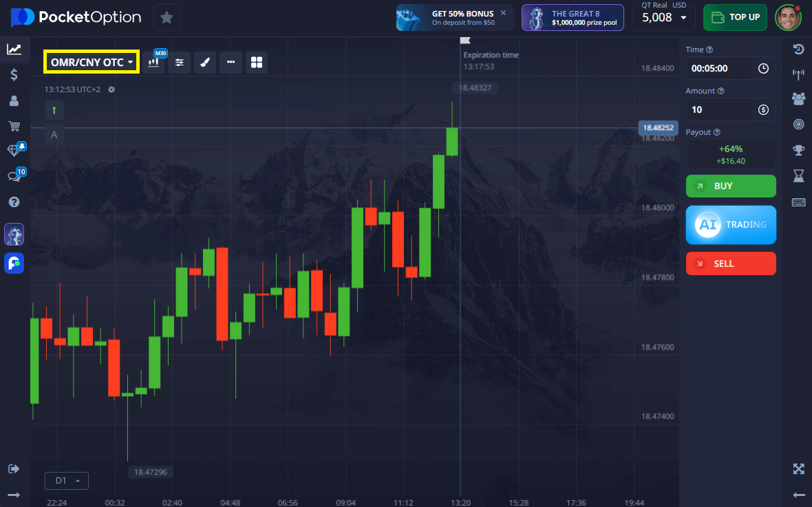The width and height of the screenshot is (812, 507).
Task: Open the help question mark icon
Action: click(x=14, y=202)
